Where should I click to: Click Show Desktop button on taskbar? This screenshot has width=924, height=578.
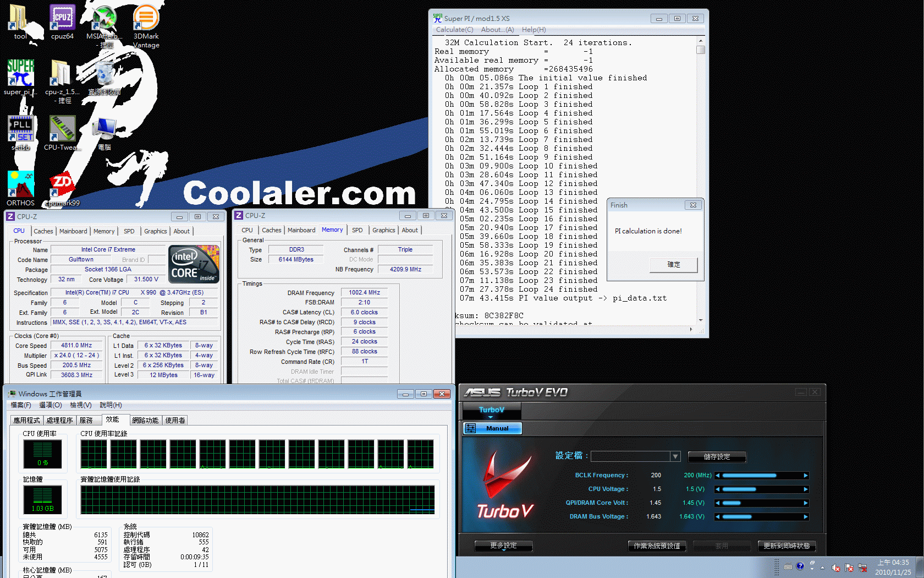point(919,567)
